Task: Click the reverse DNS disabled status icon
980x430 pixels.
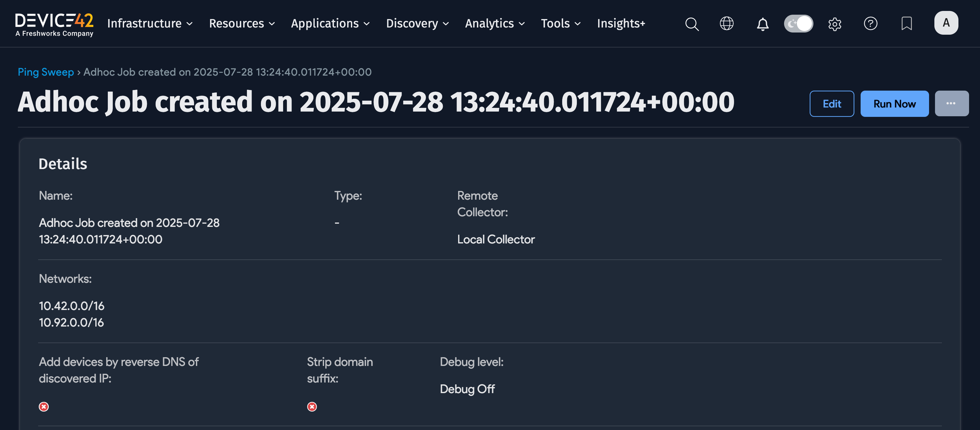Action: point(44,407)
